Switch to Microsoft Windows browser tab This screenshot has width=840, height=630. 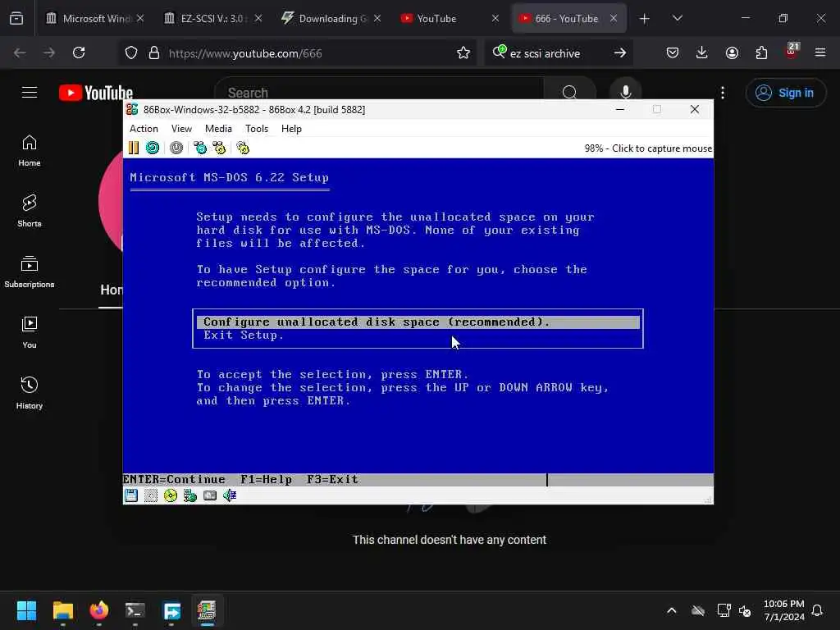95,18
